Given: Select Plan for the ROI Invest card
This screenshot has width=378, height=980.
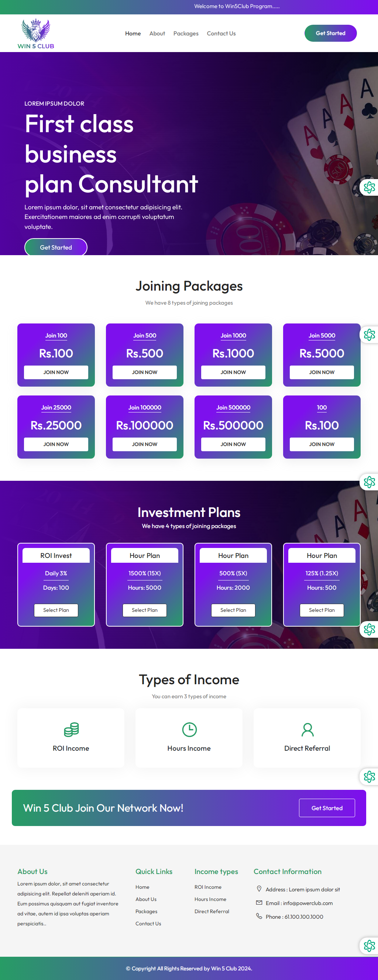Looking at the screenshot, I should point(56,610).
